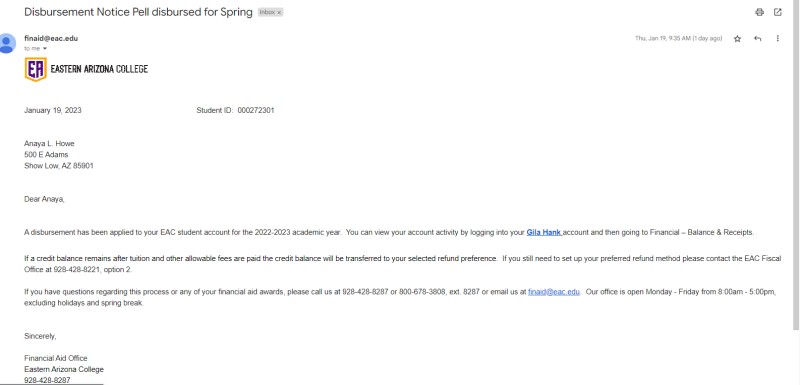Click the horizontal scrollbar at the bottom left
Screen dimensions: 800x385
point(51,383)
